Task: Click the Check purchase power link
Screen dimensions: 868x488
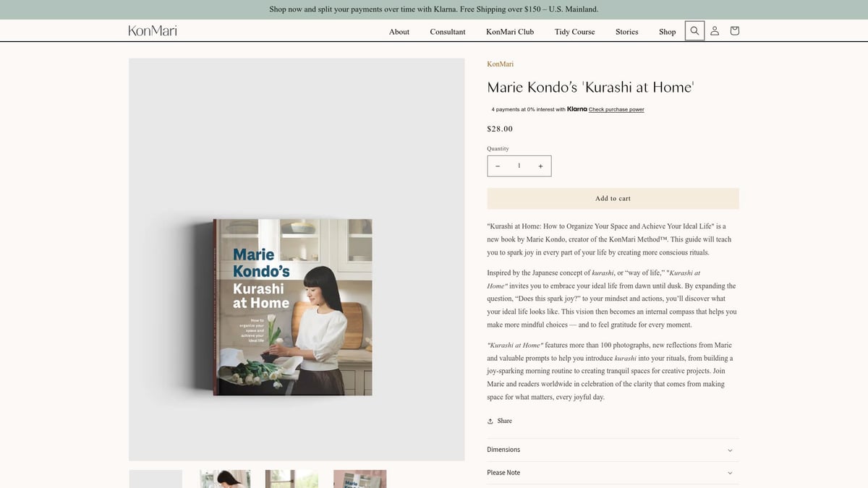Action: click(x=616, y=109)
